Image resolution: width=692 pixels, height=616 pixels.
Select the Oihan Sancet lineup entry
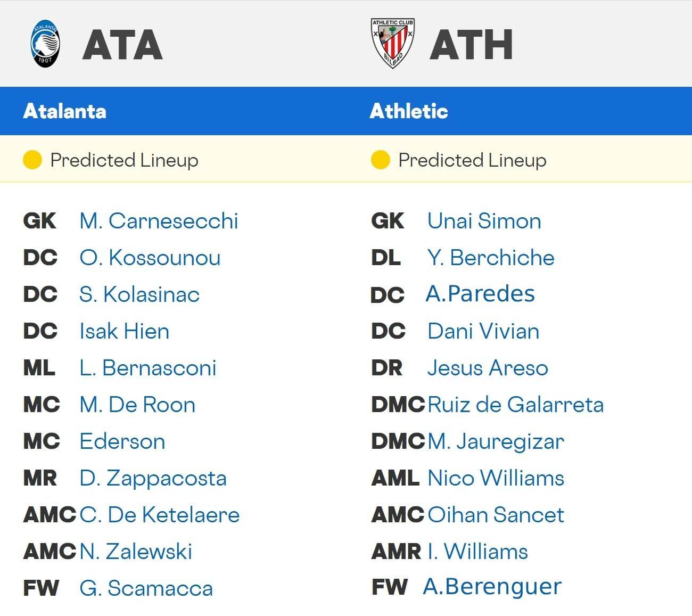[496, 514]
